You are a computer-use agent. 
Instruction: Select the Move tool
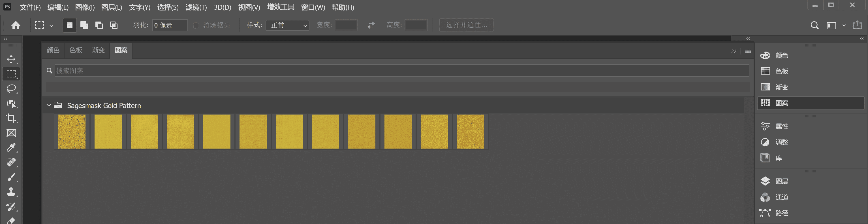[11, 59]
